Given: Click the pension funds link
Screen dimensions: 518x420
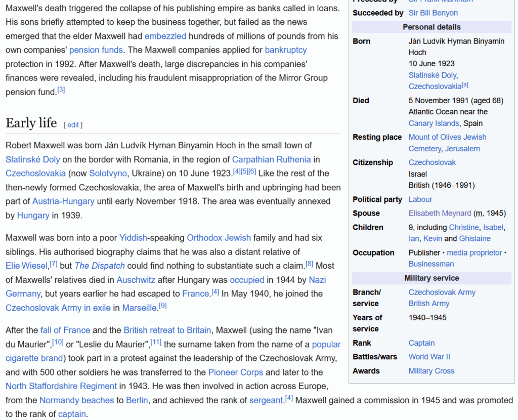Looking at the screenshot, I should [96, 50].
